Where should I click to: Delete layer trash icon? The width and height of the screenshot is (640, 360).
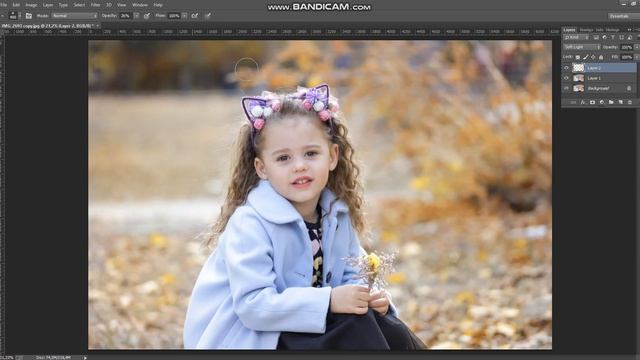click(630, 102)
